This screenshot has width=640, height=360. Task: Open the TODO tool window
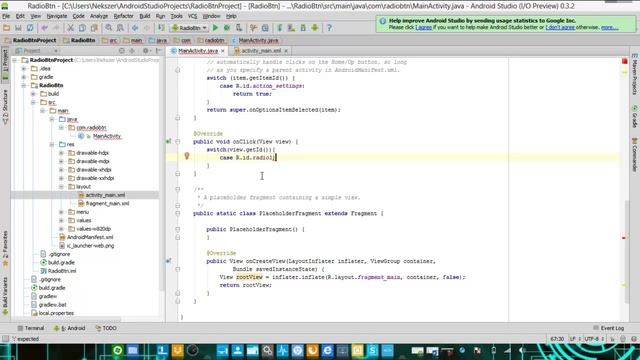click(x=106, y=328)
